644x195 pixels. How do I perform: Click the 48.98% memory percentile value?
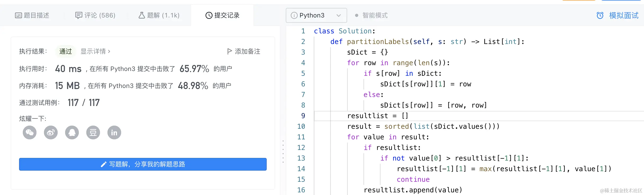[193, 86]
